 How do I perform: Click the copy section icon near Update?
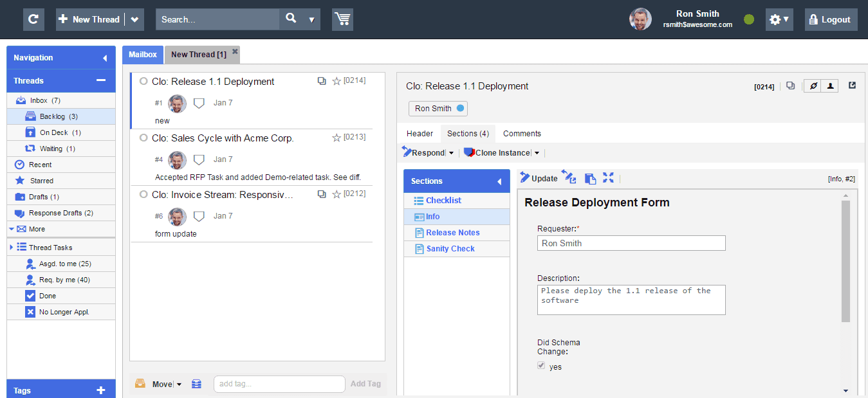coord(589,178)
